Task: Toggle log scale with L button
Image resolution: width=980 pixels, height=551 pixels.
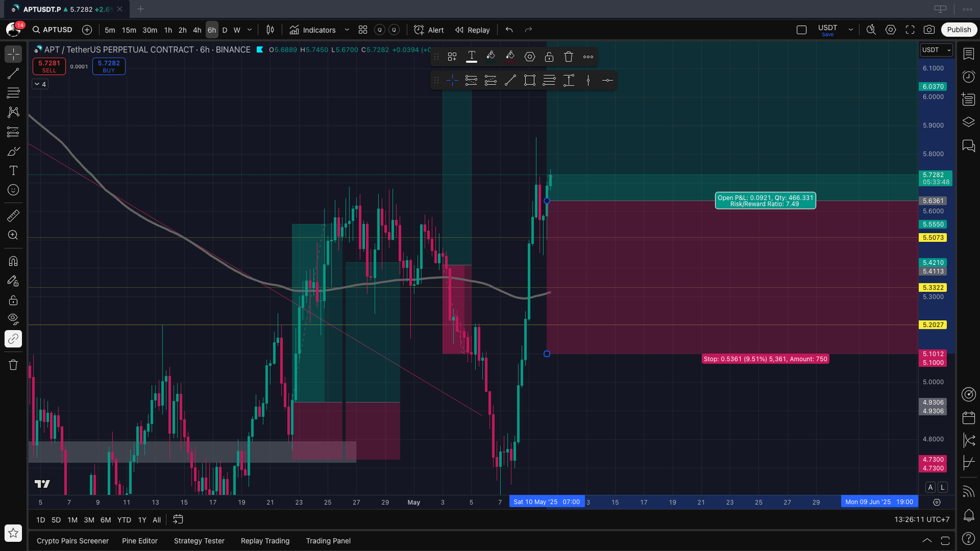Action: coord(943,487)
